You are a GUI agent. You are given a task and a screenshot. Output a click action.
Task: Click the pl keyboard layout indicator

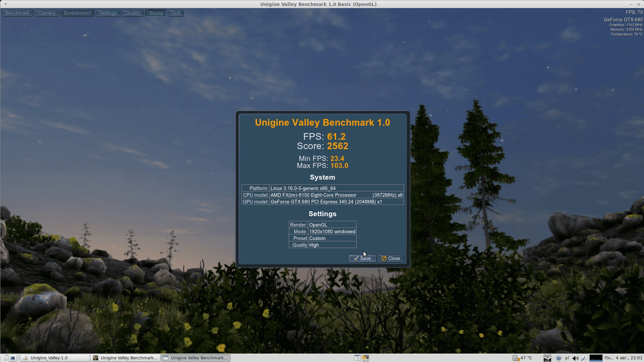coord(567,358)
